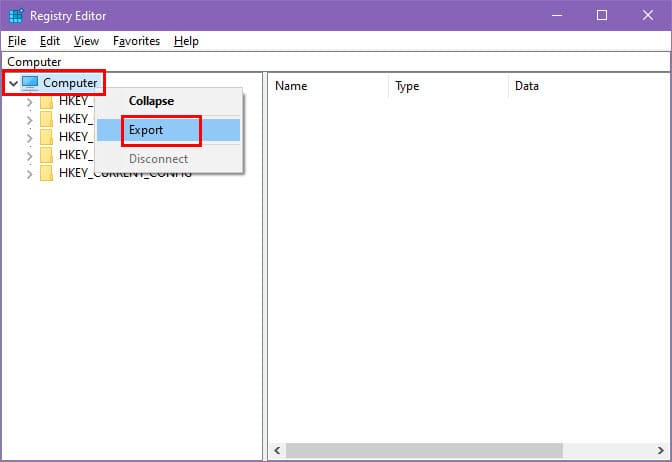Click the horizontal scrollbar left arrow
Viewport: 672px width, 462px height.
click(x=277, y=450)
